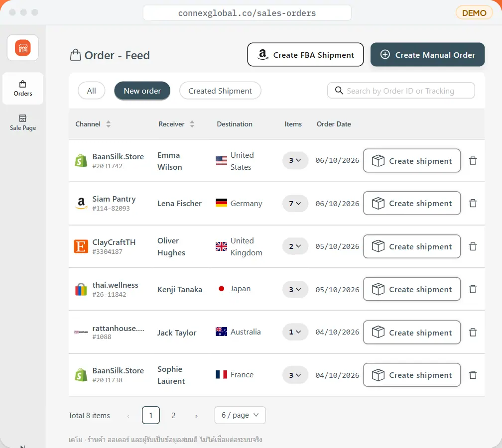Delete the Oliver Hughes order
The height and width of the screenshot is (448, 502).
click(x=473, y=246)
